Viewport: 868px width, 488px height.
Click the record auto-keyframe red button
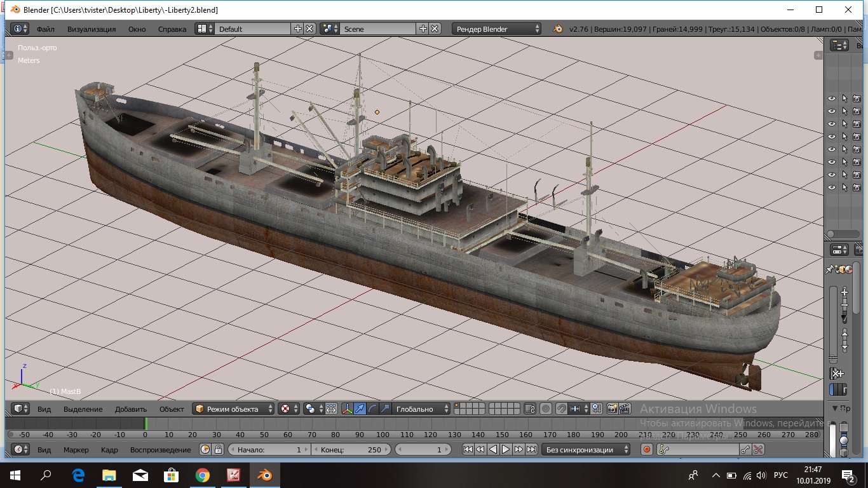tap(647, 449)
